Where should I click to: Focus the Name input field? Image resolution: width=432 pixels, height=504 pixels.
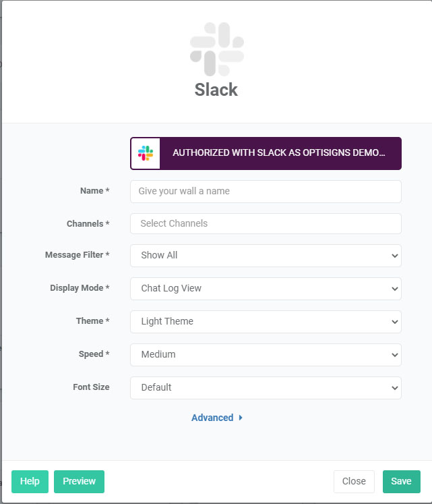click(266, 191)
